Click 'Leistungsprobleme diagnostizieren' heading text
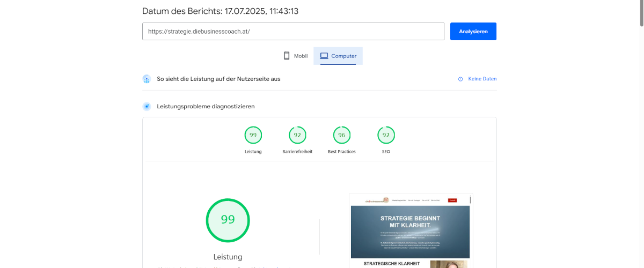The width and height of the screenshot is (644, 268). [206, 107]
